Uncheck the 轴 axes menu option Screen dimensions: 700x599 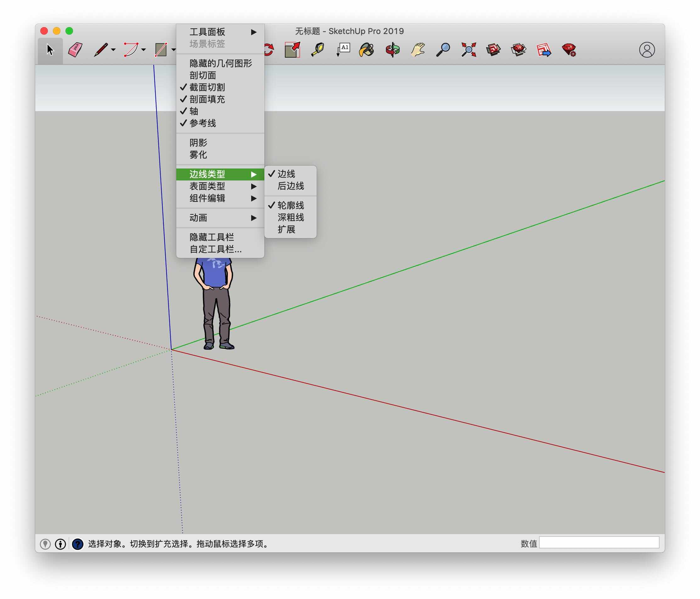pos(194,111)
